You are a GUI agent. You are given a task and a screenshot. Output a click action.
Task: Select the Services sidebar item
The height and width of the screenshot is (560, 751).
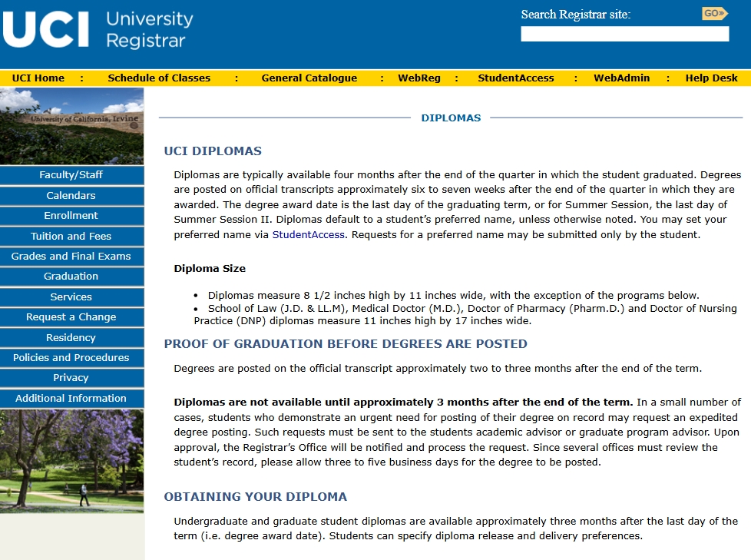tap(71, 297)
